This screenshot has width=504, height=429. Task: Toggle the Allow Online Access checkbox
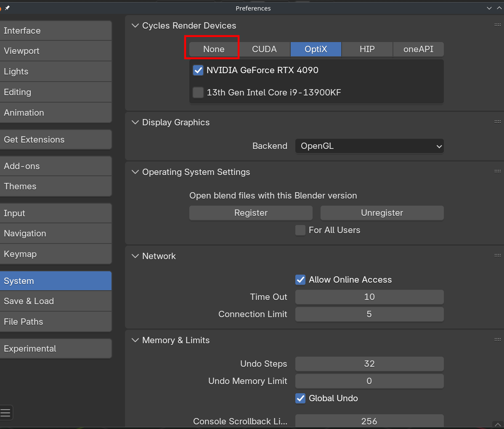click(x=300, y=280)
